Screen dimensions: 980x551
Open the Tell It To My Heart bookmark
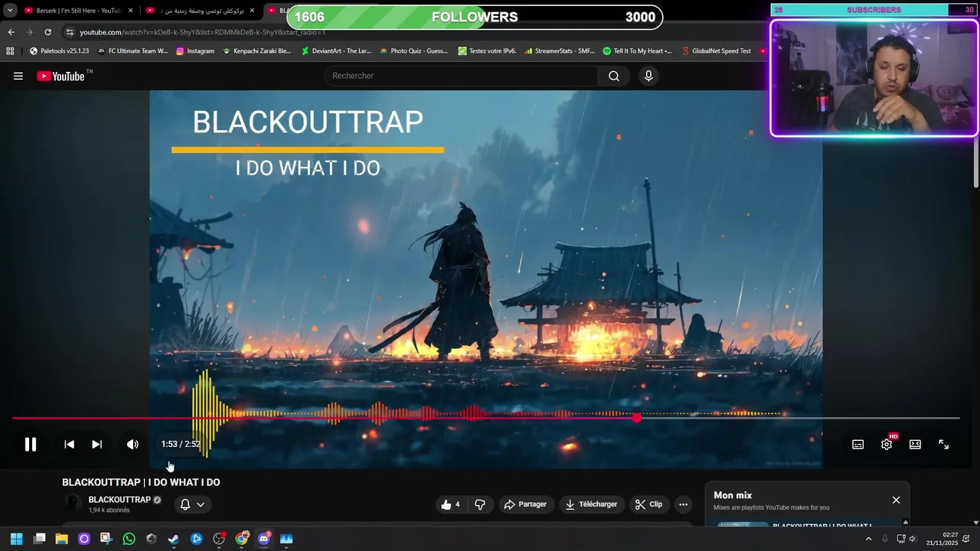(637, 51)
